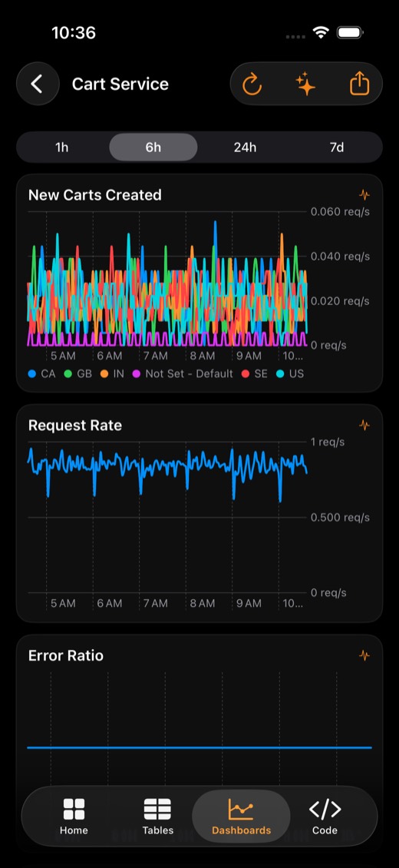Share the dashboard via share icon
Image resolution: width=399 pixels, height=868 pixels.
click(x=359, y=84)
